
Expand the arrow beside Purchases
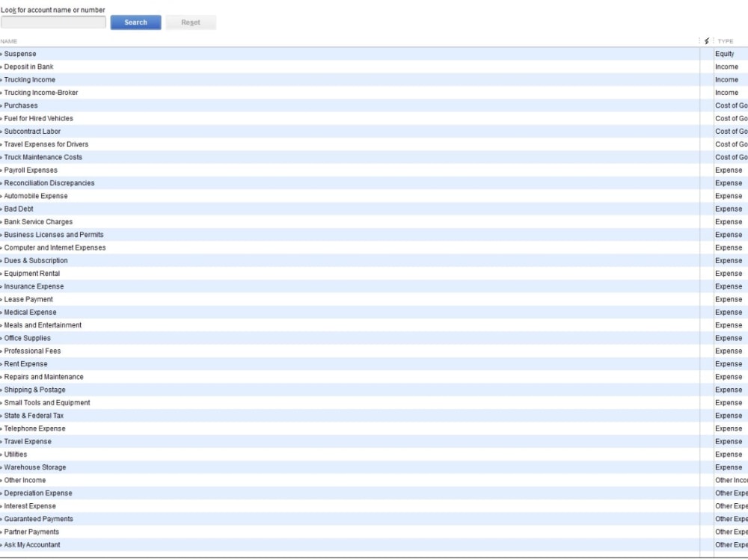[x=1, y=105]
